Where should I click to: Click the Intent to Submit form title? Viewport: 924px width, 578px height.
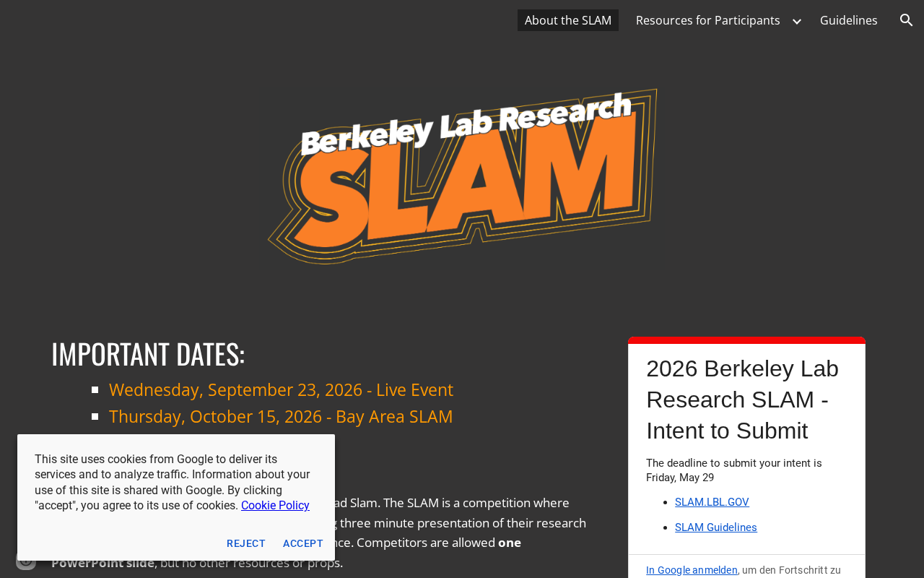pos(742,400)
